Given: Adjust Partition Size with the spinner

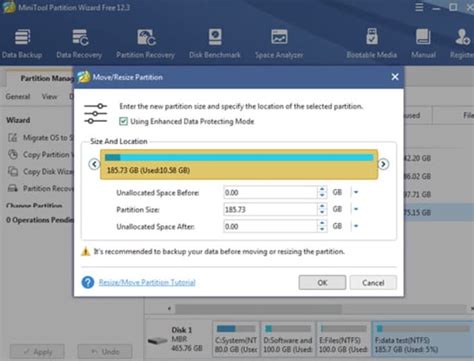Looking at the screenshot, I should pyautogui.click(x=322, y=210).
